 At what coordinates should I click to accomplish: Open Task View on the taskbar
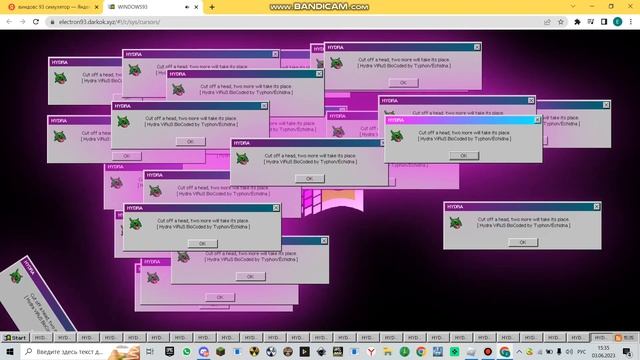(x=150, y=351)
